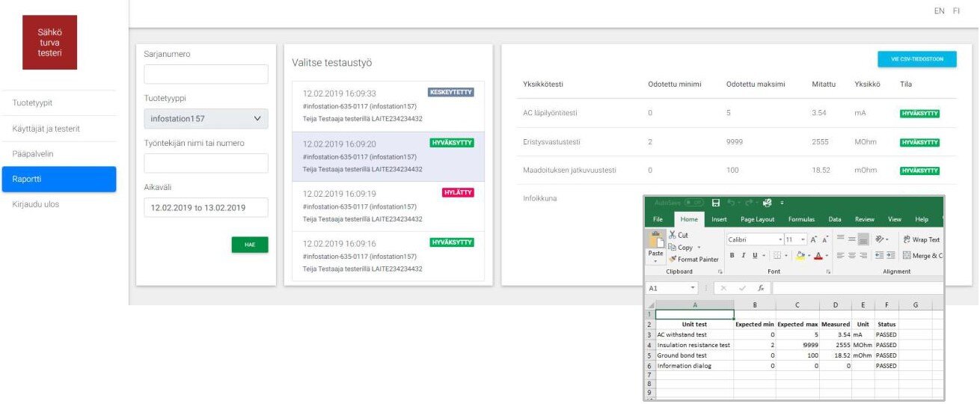980x404 pixels.
Task: Open the Tuotetyyppi infostation157 dropdown
Action: tap(206, 118)
